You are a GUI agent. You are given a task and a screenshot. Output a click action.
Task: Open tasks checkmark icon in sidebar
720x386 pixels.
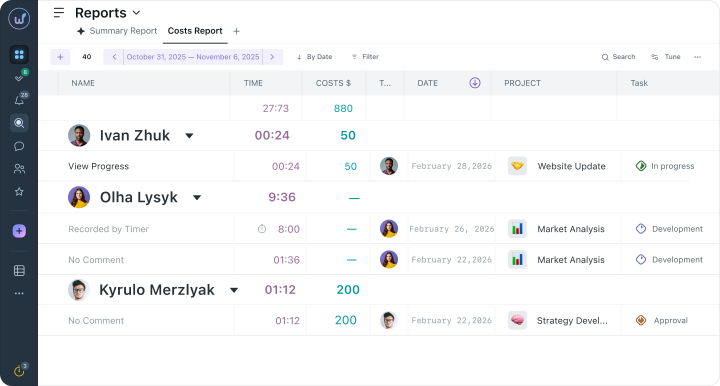click(x=19, y=78)
